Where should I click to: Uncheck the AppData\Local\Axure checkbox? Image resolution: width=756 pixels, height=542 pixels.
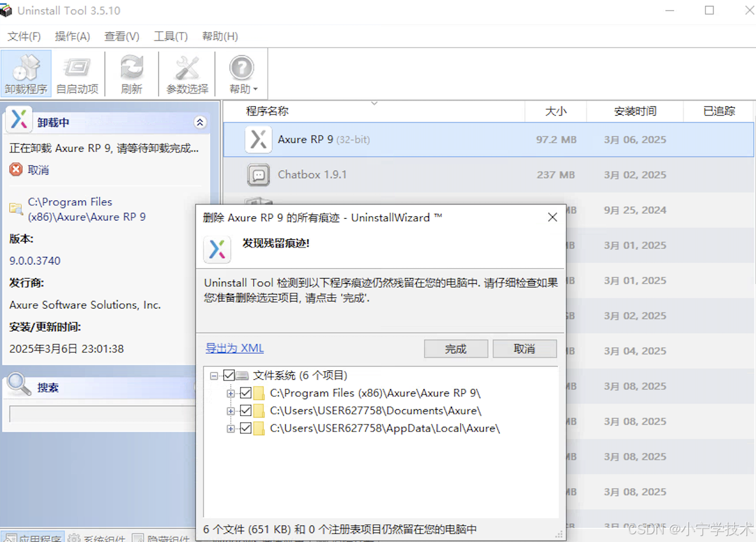point(246,428)
